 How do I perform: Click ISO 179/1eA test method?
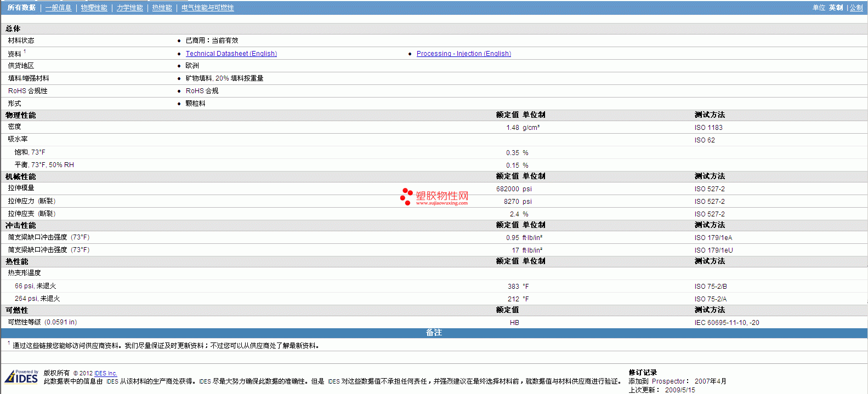point(713,238)
